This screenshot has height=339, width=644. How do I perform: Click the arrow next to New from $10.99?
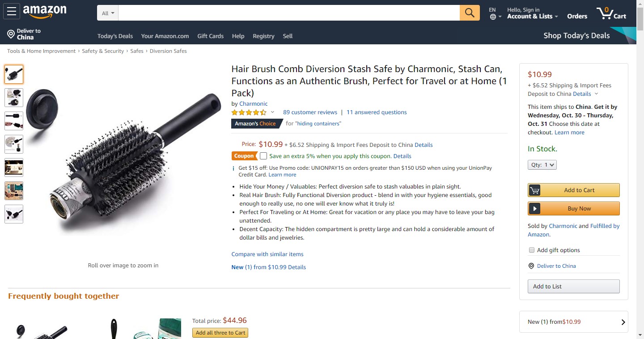click(x=623, y=322)
